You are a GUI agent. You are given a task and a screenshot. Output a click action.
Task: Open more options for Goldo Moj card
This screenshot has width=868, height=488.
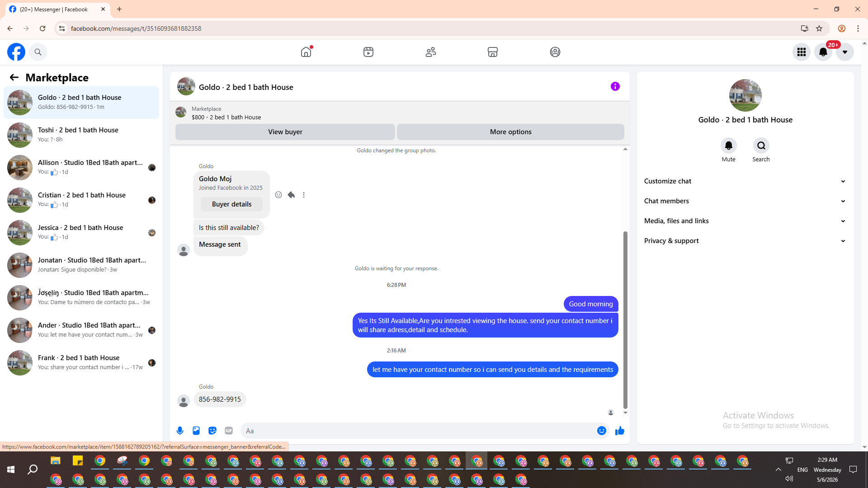(304, 195)
